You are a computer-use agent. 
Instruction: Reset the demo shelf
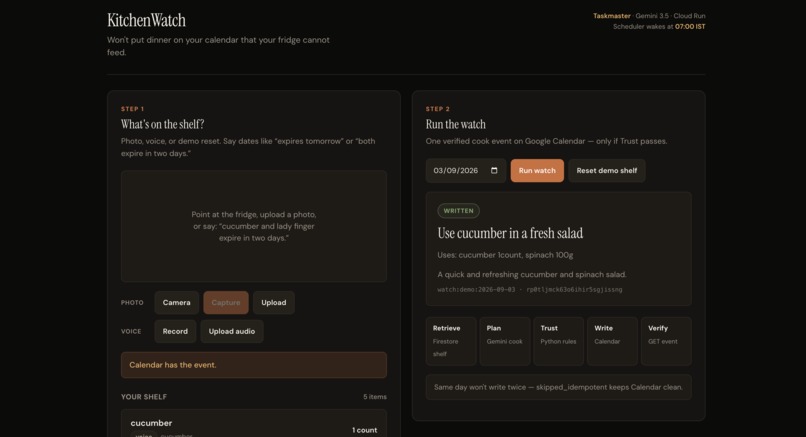(607, 171)
